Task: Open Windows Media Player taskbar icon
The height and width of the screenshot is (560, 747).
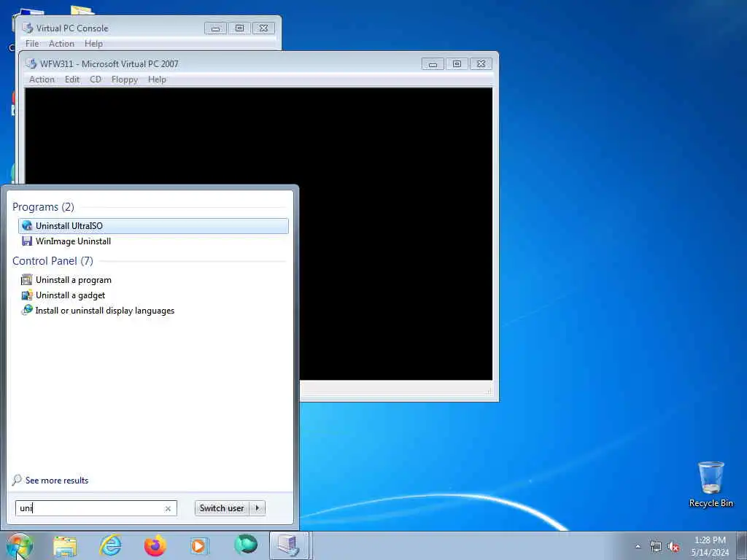Action: pos(199,545)
